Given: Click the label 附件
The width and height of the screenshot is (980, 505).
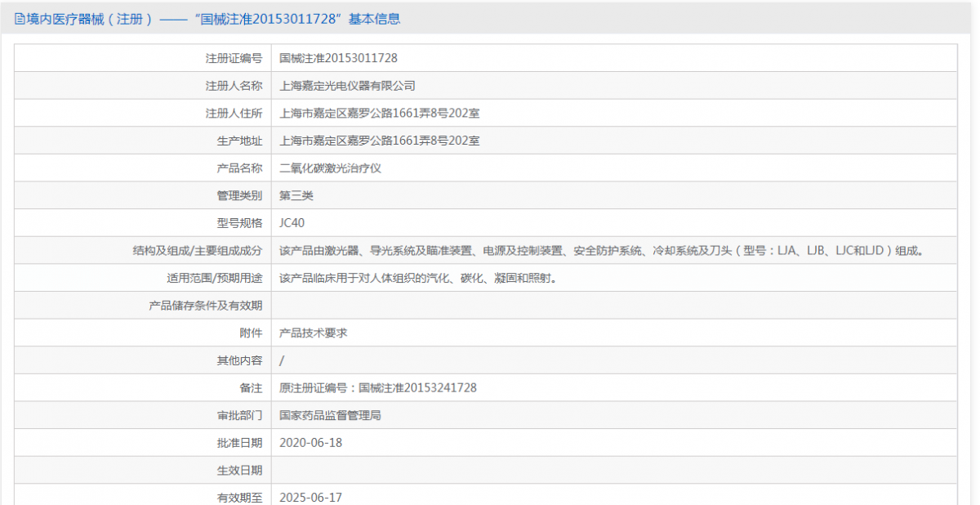Looking at the screenshot, I should point(251,333).
